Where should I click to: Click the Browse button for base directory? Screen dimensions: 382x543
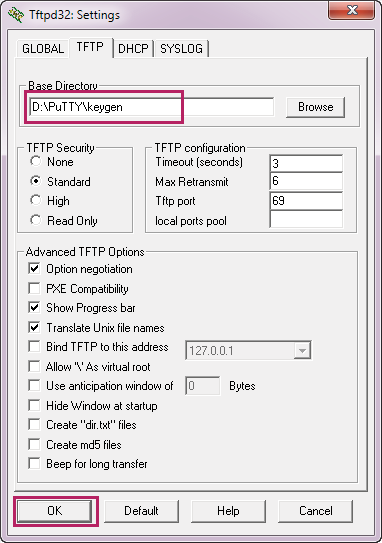(316, 107)
